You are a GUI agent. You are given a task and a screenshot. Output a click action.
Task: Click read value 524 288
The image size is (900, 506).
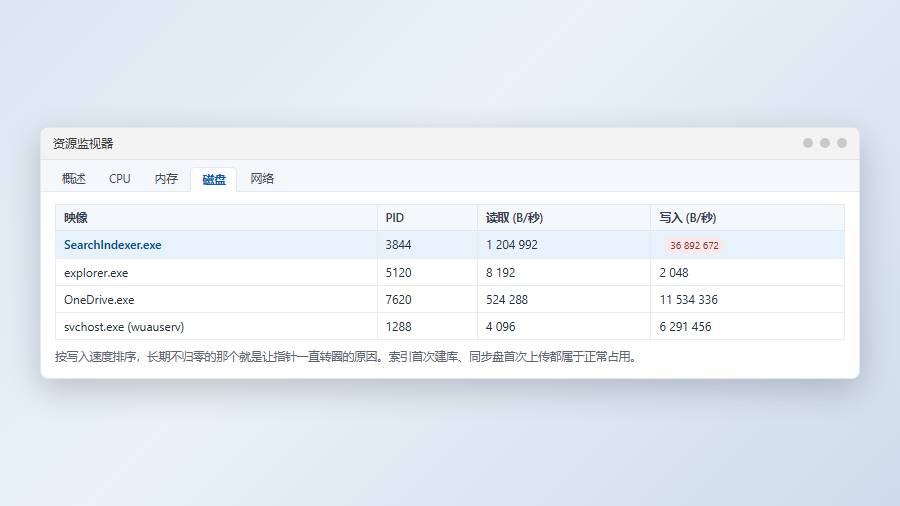tap(506, 300)
